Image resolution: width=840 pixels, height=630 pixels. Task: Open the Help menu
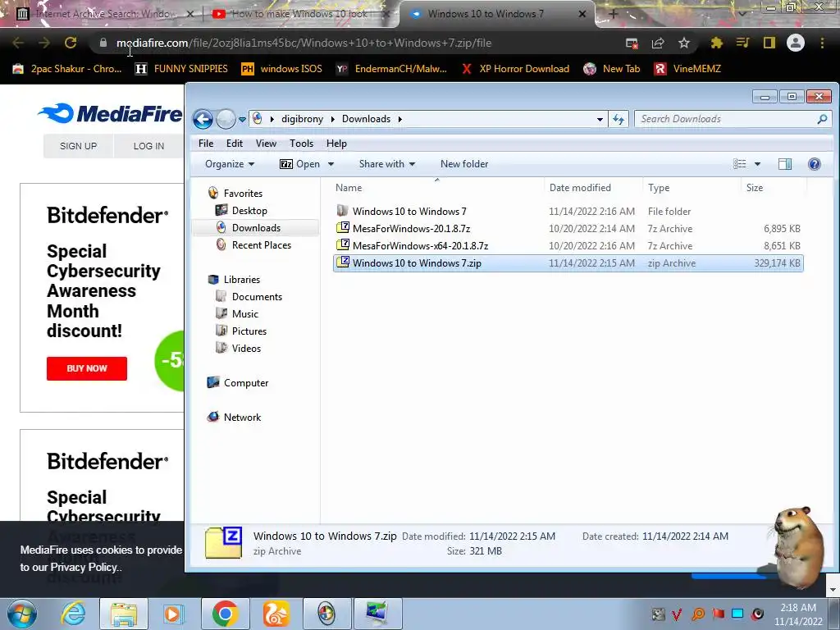[x=336, y=144]
